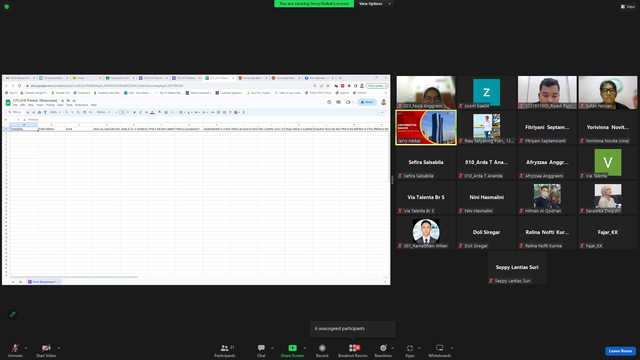This screenshot has width=640, height=360.
Task: Click the Jerry Heikal's screen viewing banner
Action: click(314, 4)
